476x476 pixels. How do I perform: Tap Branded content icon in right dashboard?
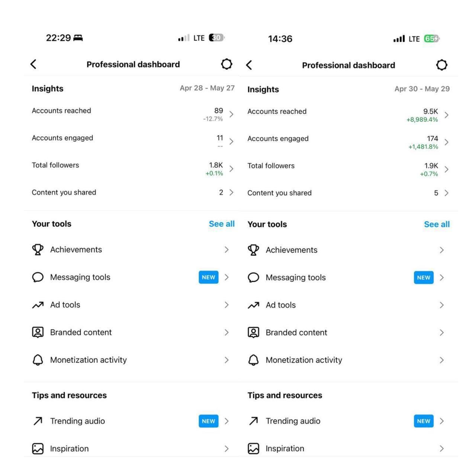coord(253,332)
